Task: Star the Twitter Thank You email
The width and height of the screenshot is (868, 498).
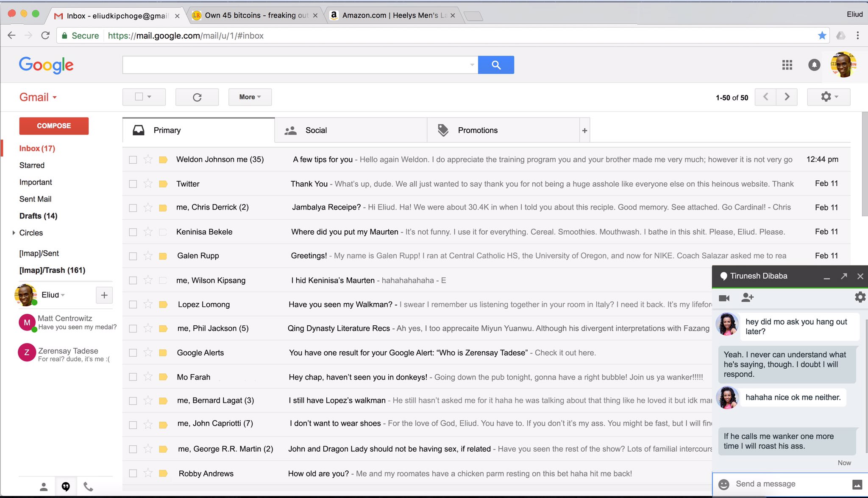Action: 148,184
